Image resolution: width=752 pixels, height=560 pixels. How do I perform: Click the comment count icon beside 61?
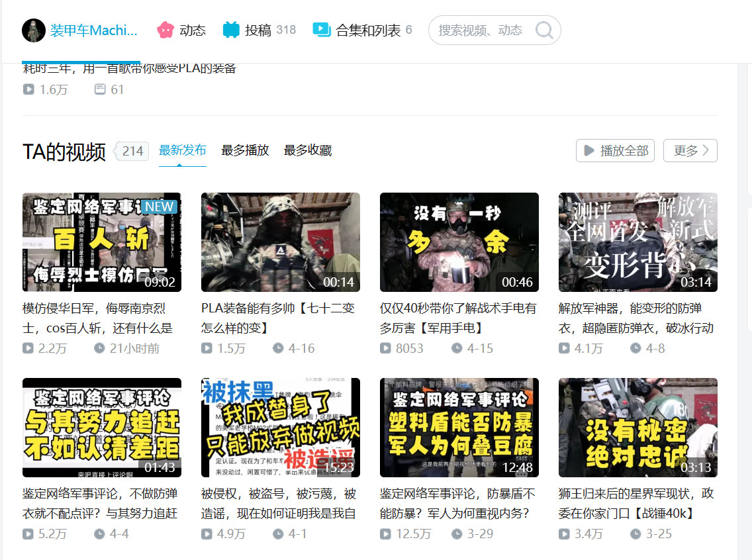pos(100,89)
